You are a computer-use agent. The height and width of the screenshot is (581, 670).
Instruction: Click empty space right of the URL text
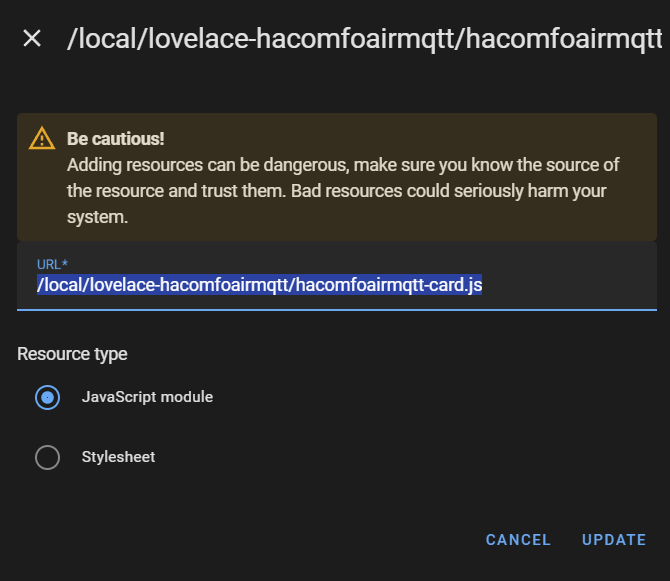570,285
